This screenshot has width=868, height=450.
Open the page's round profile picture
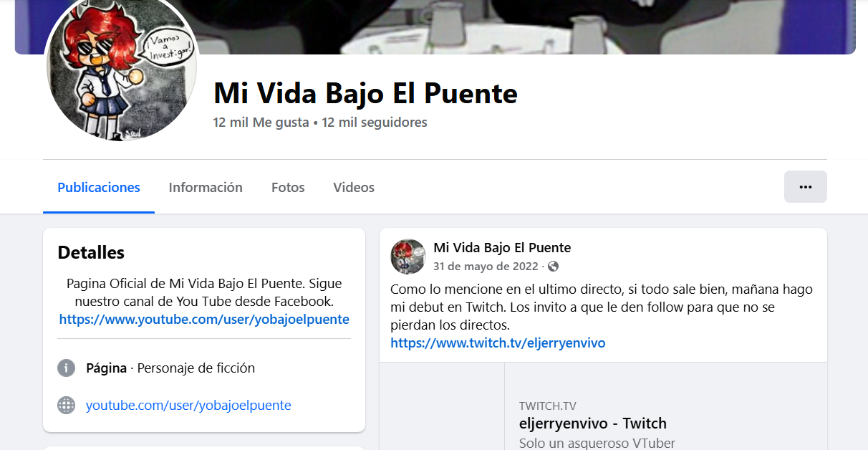click(x=122, y=67)
